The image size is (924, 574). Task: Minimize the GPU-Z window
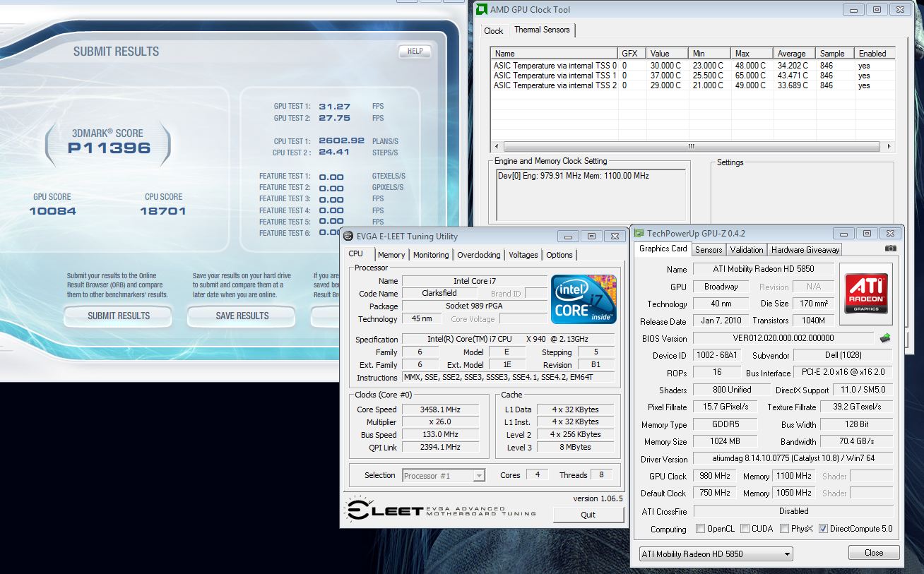coord(844,233)
